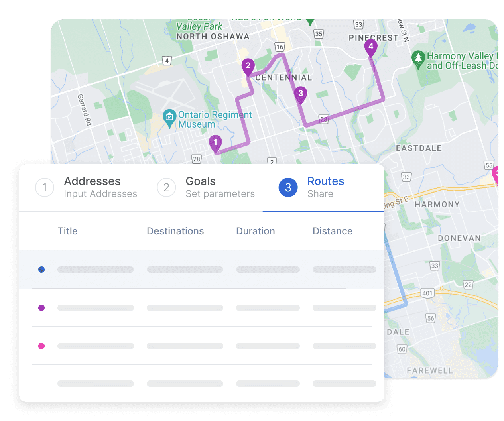Click the Distance column header
The width and height of the screenshot is (504, 421).
[x=333, y=231]
